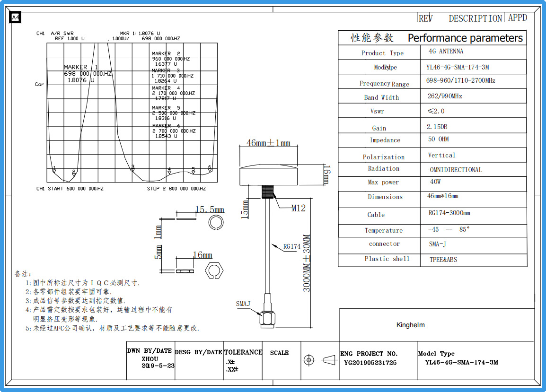Click the '4G ANTENNA' product type value
Image resolution: width=546 pixels, height=392 pixels.
[446, 51]
